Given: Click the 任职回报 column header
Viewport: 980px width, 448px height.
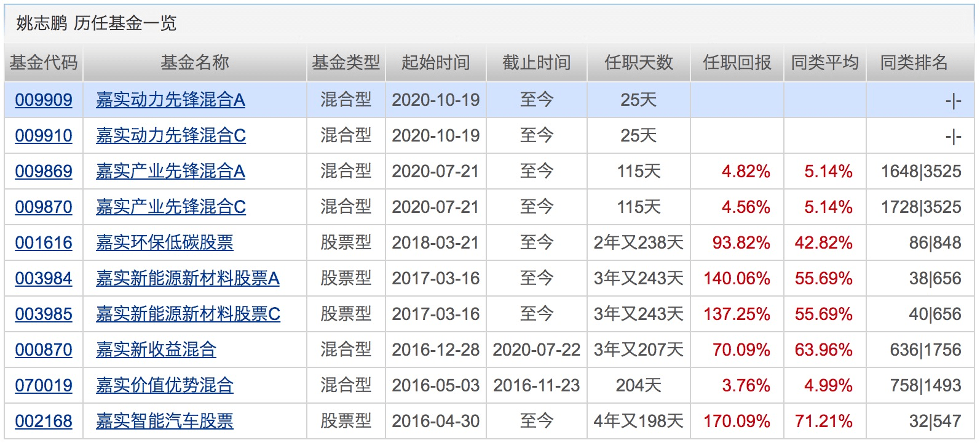Looking at the screenshot, I should pos(737,62).
